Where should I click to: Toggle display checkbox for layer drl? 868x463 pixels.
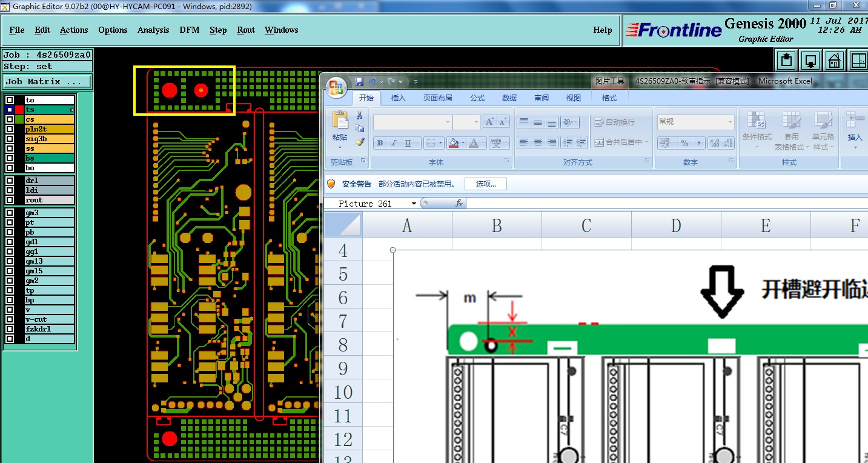tap(10, 181)
